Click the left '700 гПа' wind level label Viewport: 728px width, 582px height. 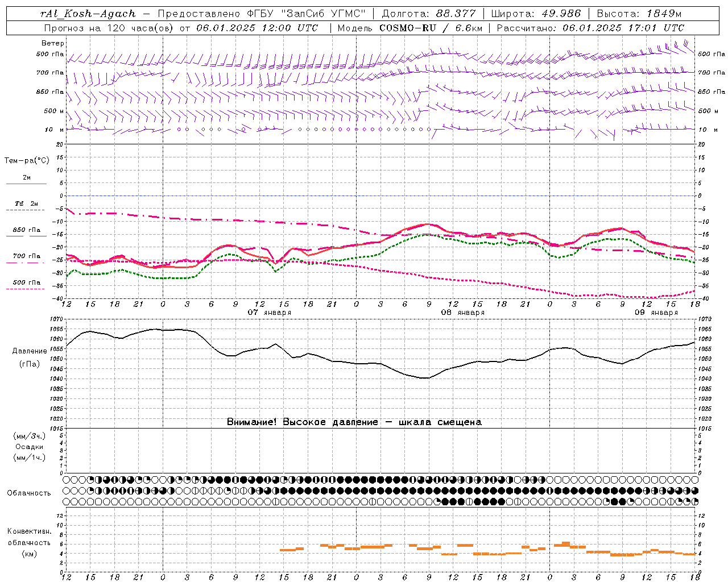pyautogui.click(x=49, y=73)
